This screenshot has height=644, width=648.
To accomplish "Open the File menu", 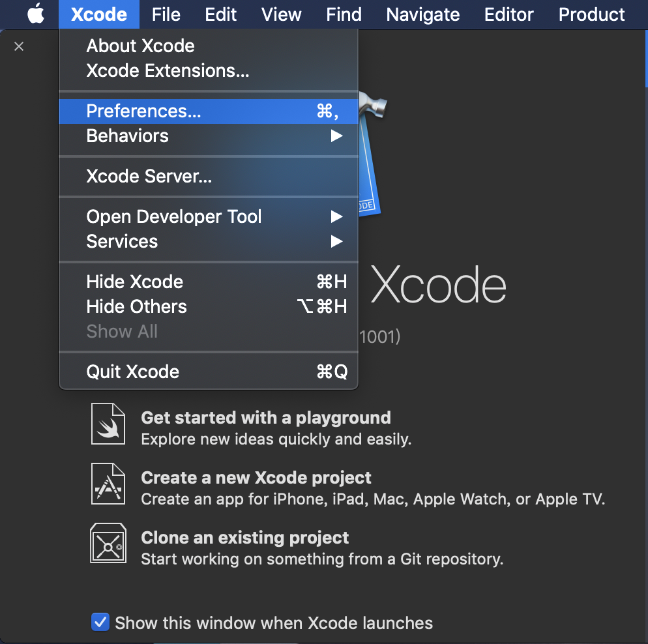I will tap(166, 14).
